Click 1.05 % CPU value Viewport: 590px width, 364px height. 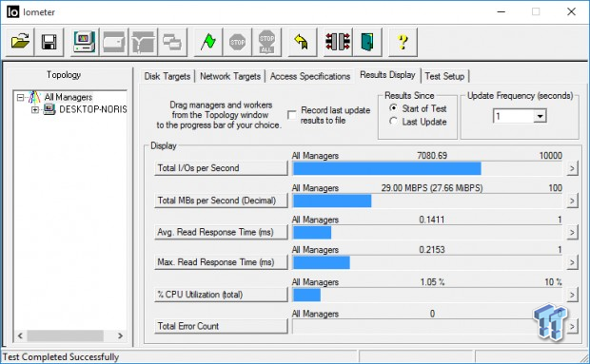pos(432,282)
